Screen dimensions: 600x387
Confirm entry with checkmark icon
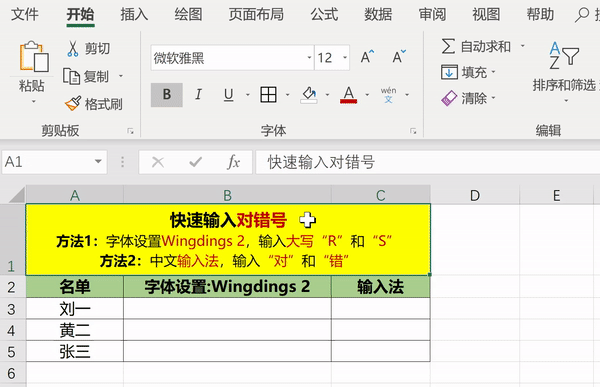tap(196, 162)
